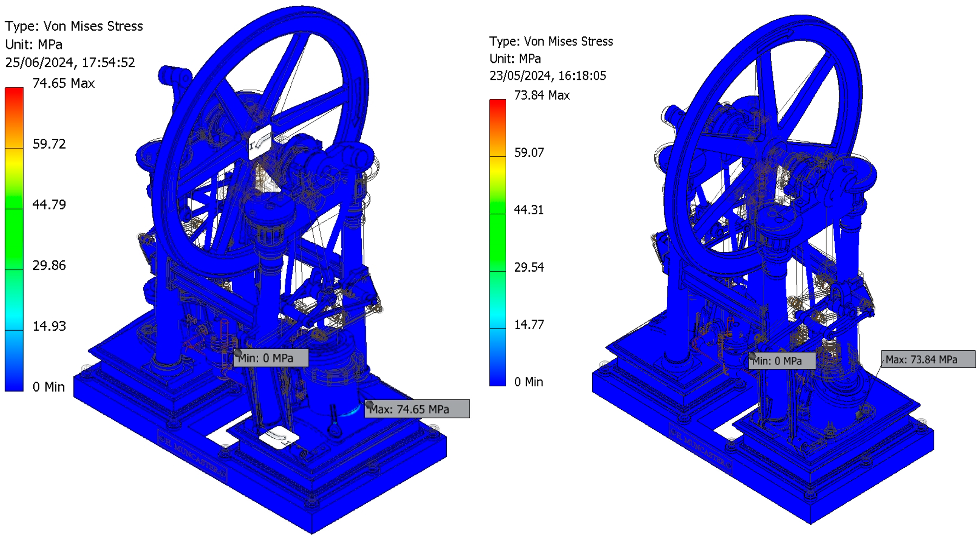Click the Max: 73.84 MPa label box
980x538 pixels.
[x=928, y=359]
